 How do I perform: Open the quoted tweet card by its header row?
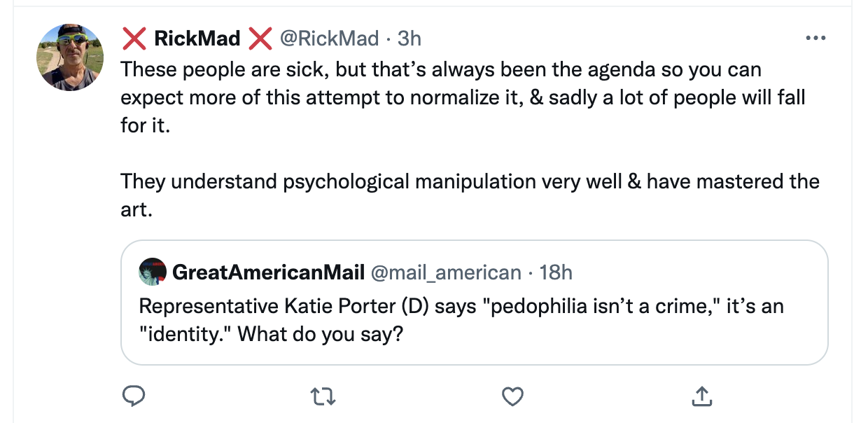point(665,272)
